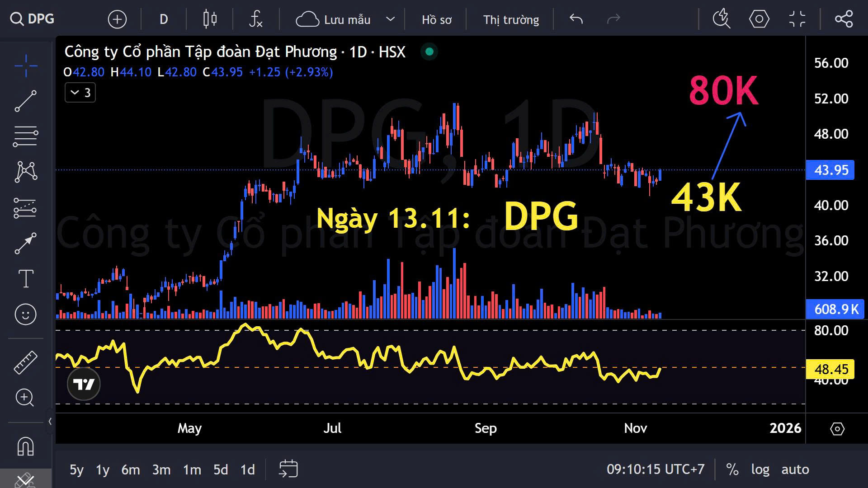Image resolution: width=868 pixels, height=488 pixels.
Task: Open the indicators fx menu
Action: [x=255, y=19]
